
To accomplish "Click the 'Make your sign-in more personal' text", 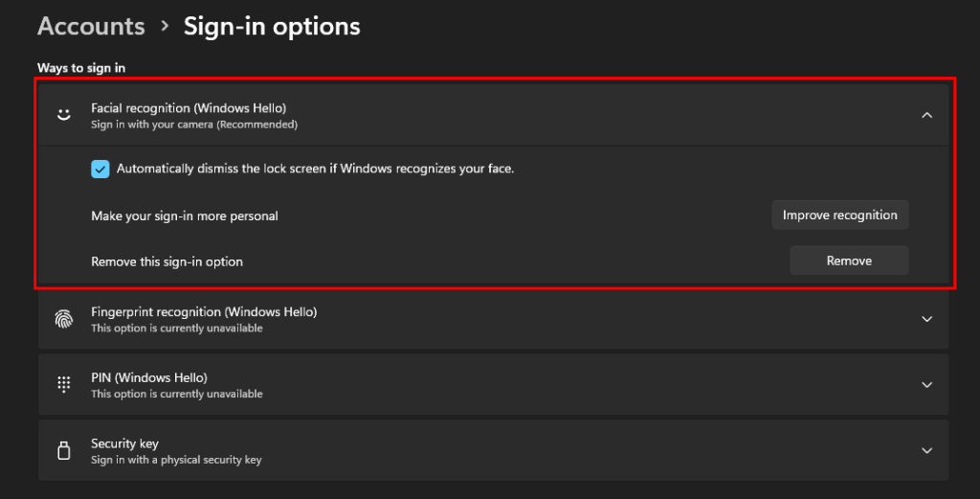I will click(185, 216).
